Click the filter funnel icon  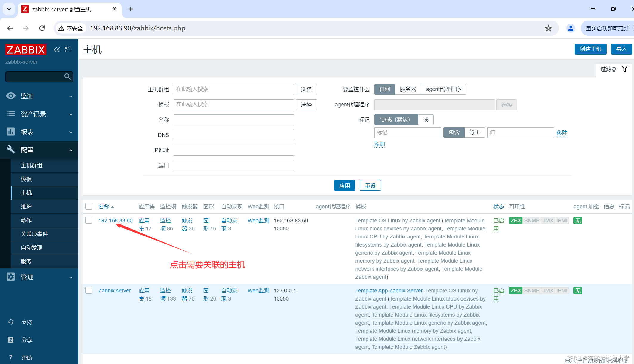coord(624,69)
